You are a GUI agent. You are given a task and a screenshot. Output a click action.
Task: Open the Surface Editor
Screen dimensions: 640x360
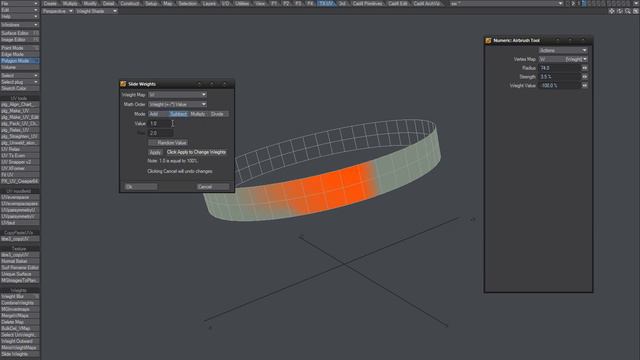click(x=20, y=33)
